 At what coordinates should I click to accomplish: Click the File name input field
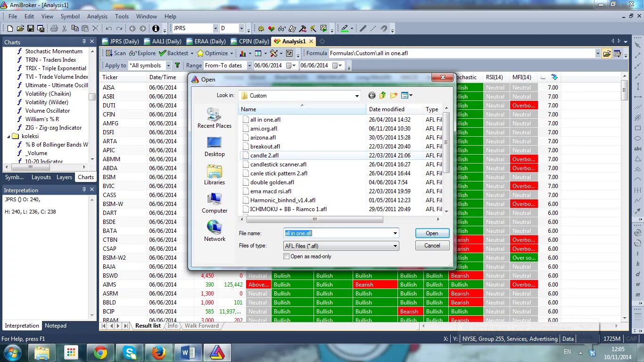click(x=337, y=233)
